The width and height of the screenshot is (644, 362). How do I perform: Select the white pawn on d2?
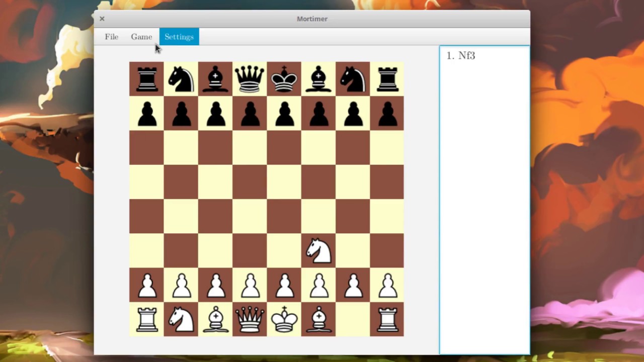[250, 285]
